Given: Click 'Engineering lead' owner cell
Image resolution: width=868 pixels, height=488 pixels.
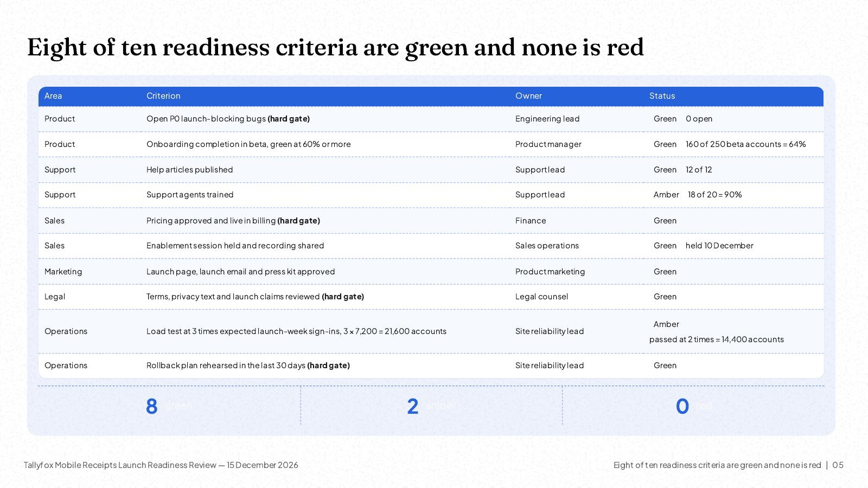Looking at the screenshot, I should 547,119.
